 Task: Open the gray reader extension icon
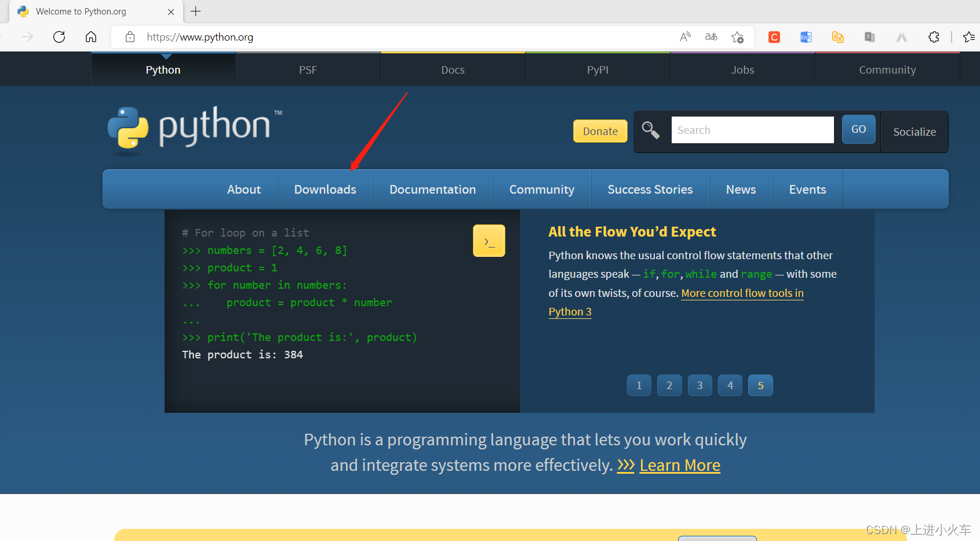(870, 37)
